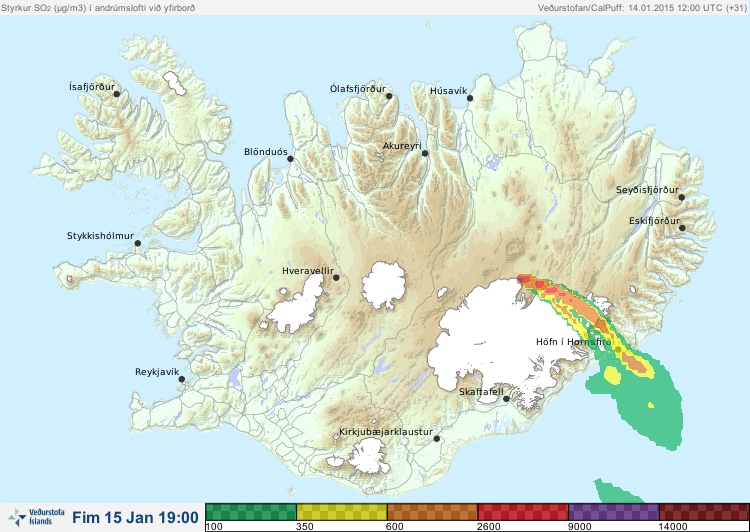
Task: Click the Seyðisfjörður station dot
Action: (682, 197)
